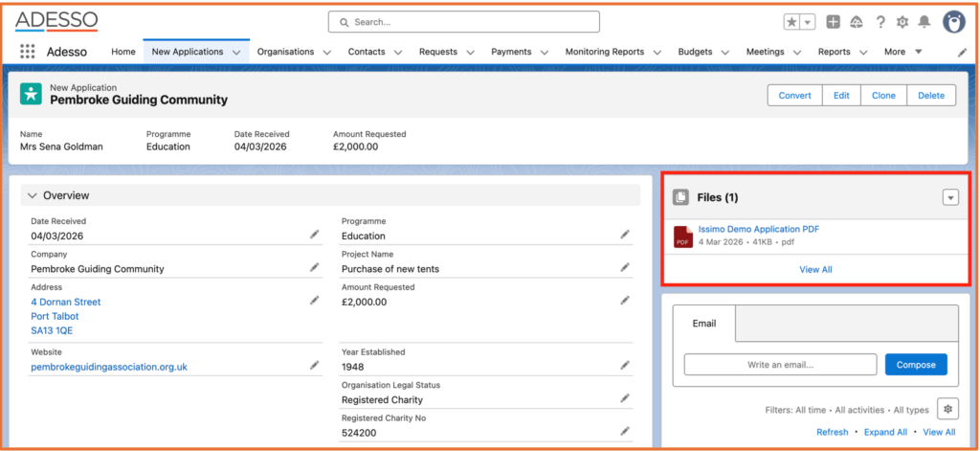Open the setup gear icon
This screenshot has height=451, width=980.
pyautogui.click(x=902, y=22)
